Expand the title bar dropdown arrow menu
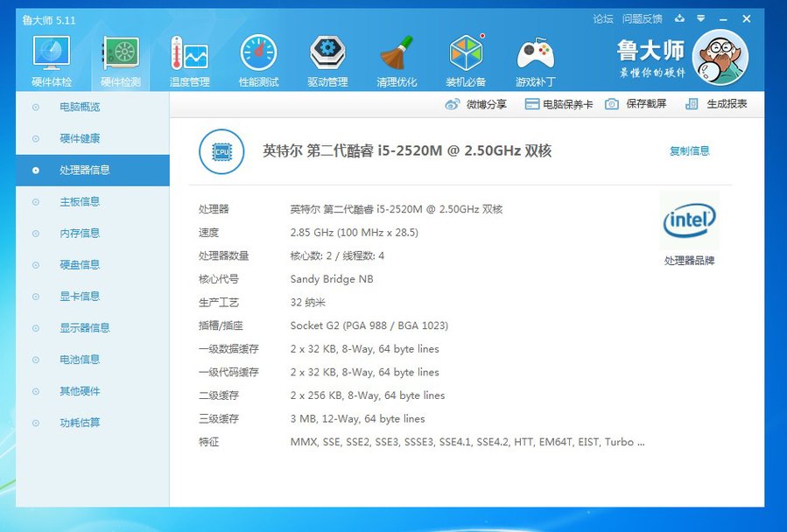Screen dimensions: 787x532 (701, 18)
